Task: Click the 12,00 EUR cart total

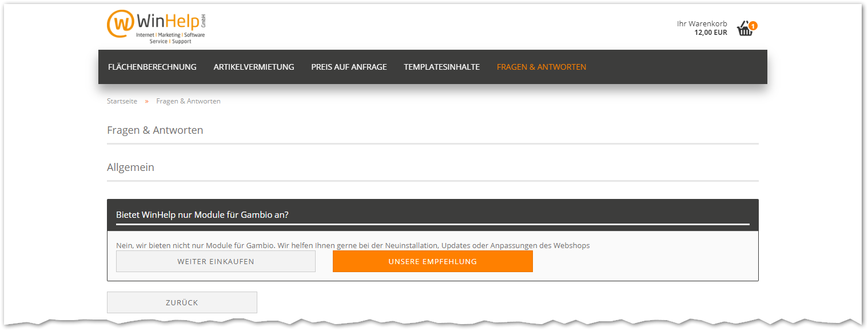Action: (711, 33)
